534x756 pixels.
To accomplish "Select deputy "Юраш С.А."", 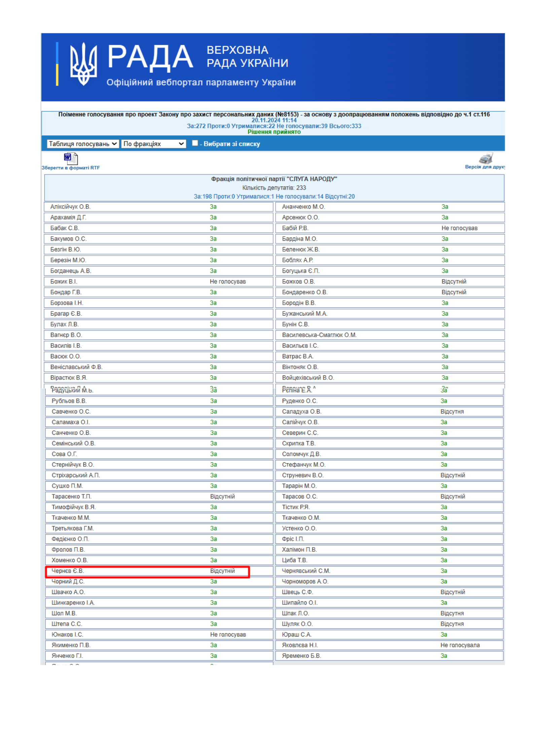I will click(x=296, y=634).
